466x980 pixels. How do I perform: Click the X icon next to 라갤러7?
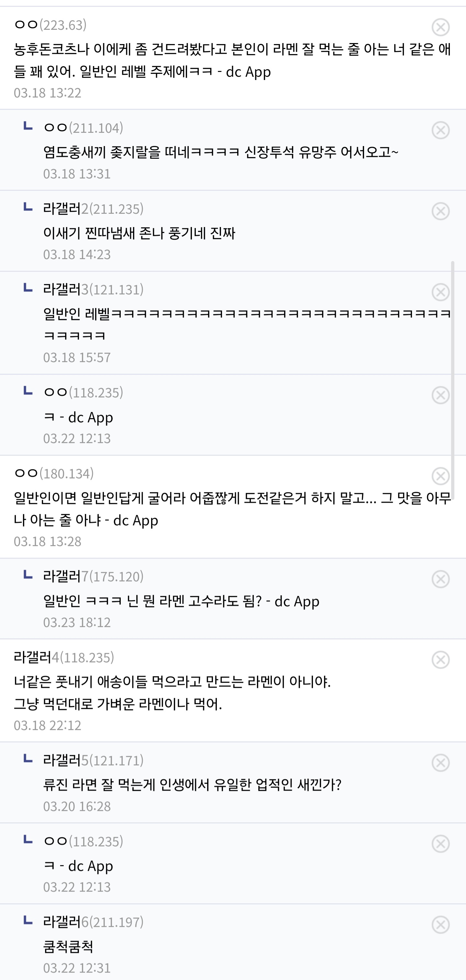(x=440, y=579)
